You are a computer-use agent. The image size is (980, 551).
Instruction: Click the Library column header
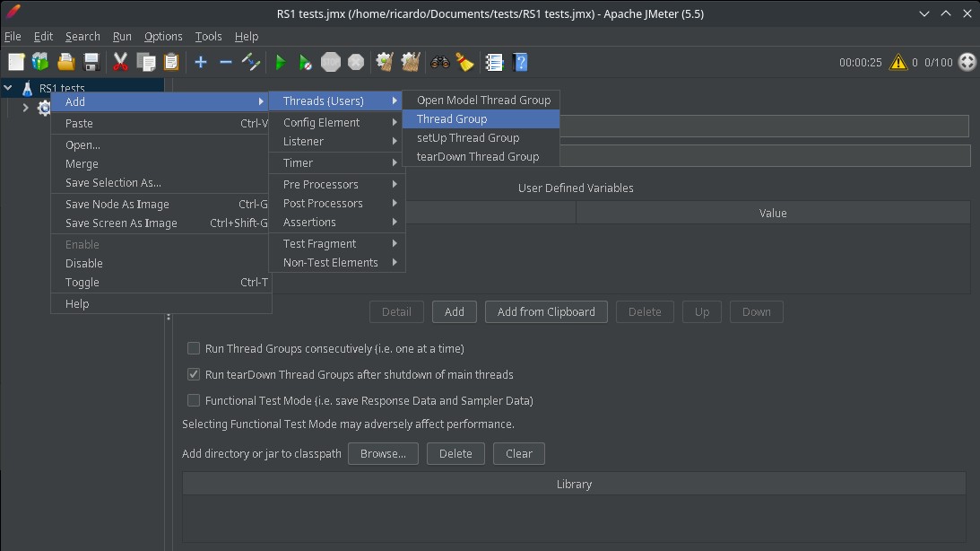(x=575, y=484)
